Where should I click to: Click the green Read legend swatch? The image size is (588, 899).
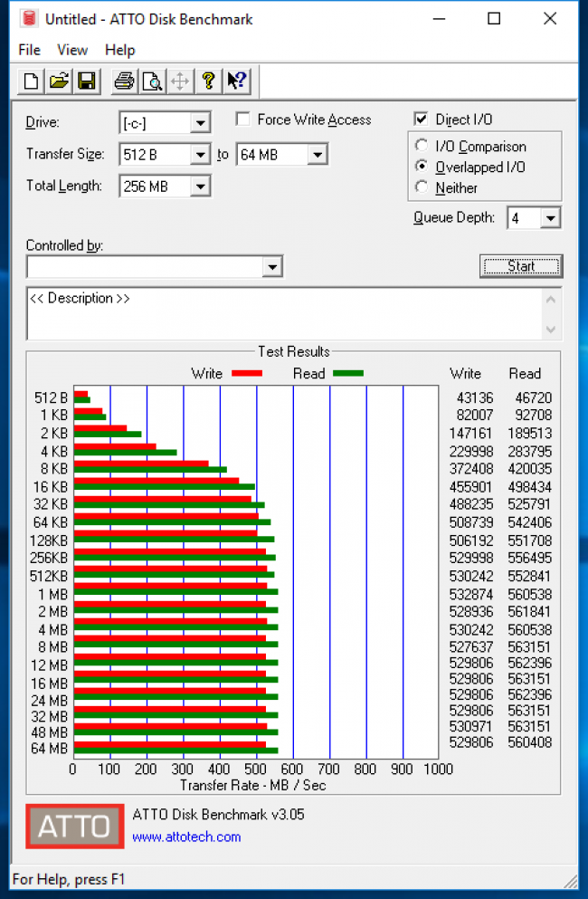point(348,373)
